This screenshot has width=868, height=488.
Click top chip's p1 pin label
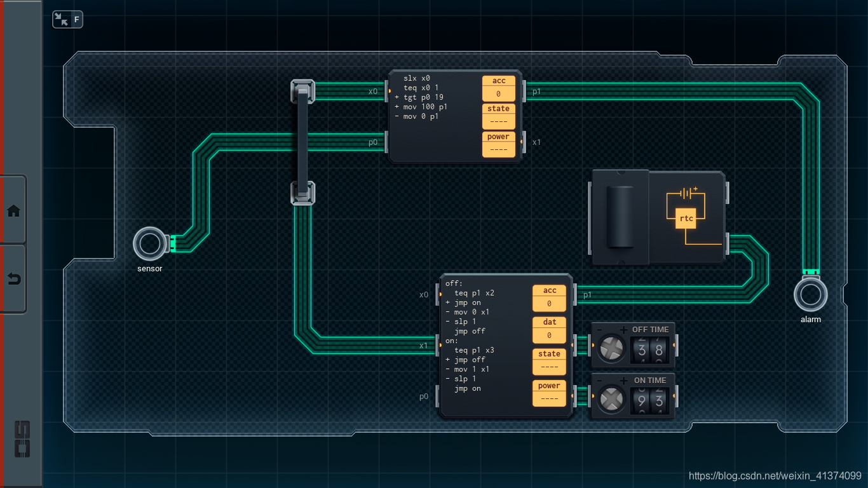[537, 91]
